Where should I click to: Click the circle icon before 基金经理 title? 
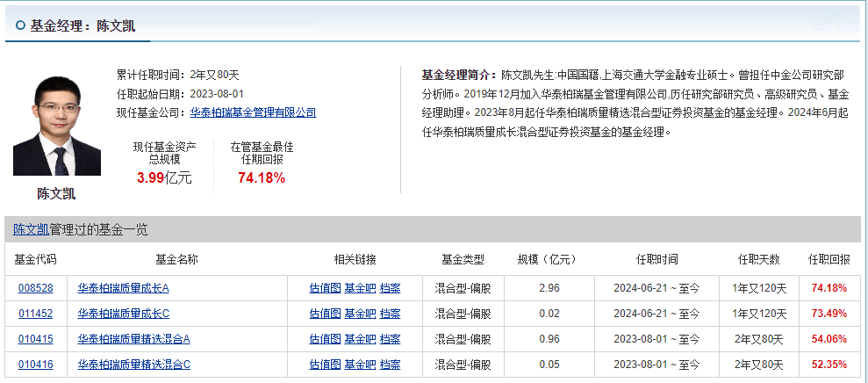point(21,25)
